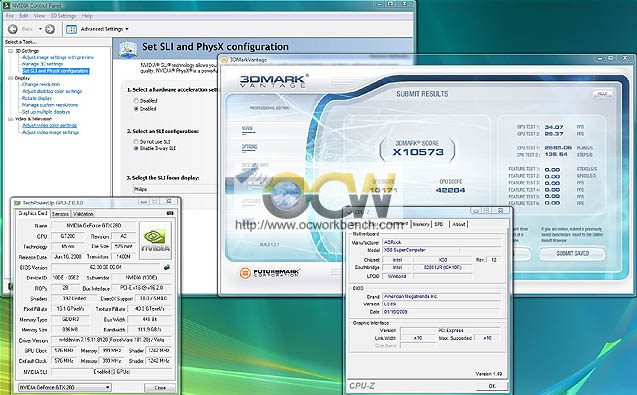Click the Futuremark Corporation logo
637x395 pixels.
click(269, 273)
